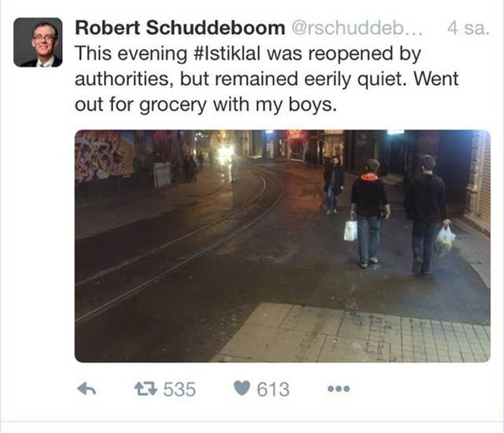Image resolution: width=504 pixels, height=433 pixels.
Task: Open profile via name Robert Schuddeboom
Action: click(x=180, y=27)
